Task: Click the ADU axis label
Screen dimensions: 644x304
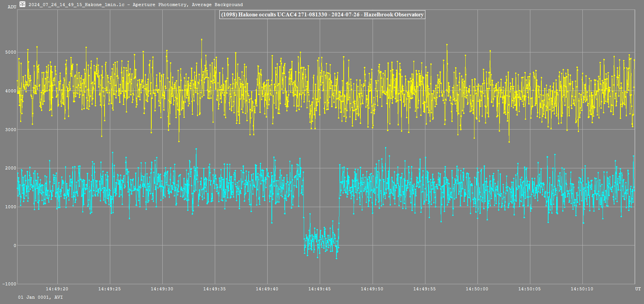Action: 12,7
